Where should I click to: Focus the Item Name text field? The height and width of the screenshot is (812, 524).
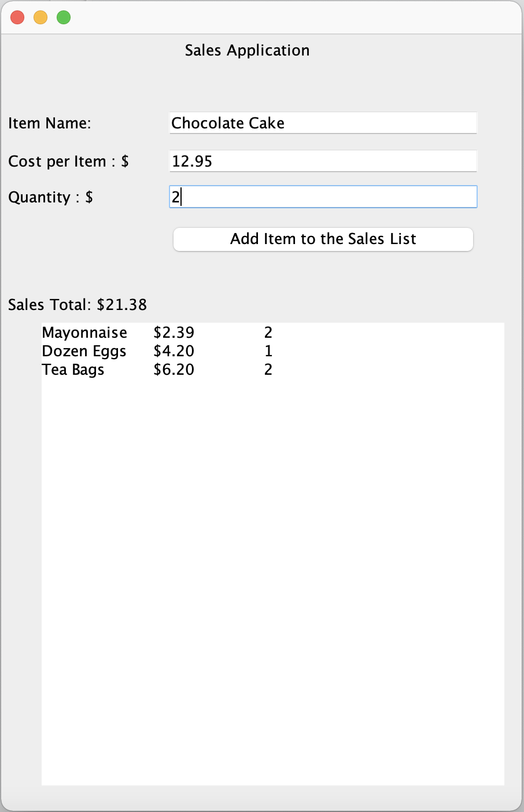point(323,123)
